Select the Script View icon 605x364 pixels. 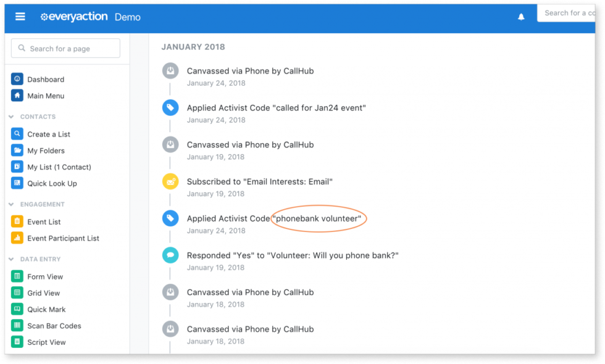click(x=17, y=342)
